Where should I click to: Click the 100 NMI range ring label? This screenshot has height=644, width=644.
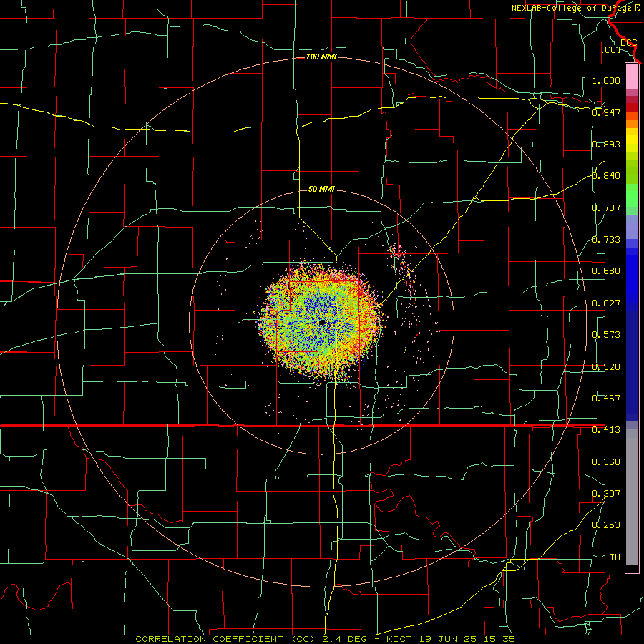[x=321, y=57]
